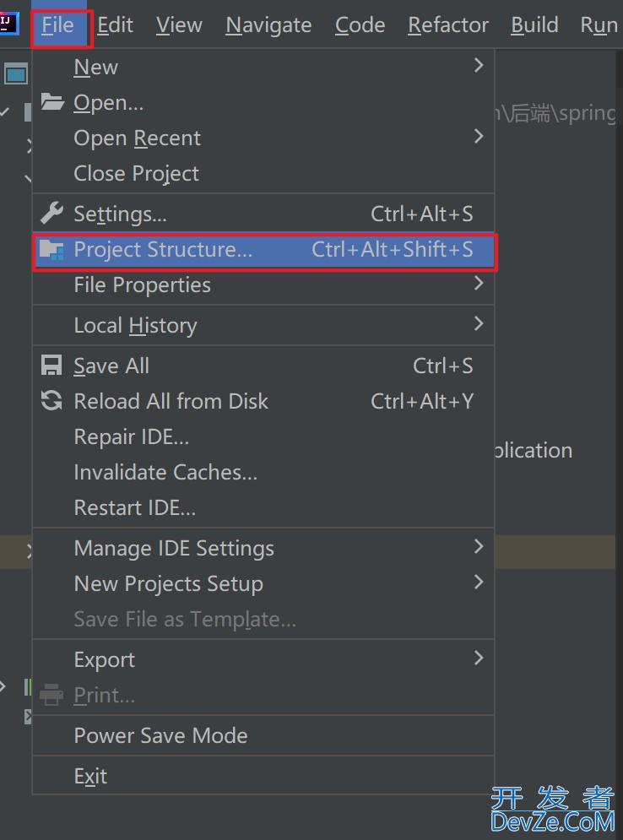Open the Edit menu

(x=115, y=24)
